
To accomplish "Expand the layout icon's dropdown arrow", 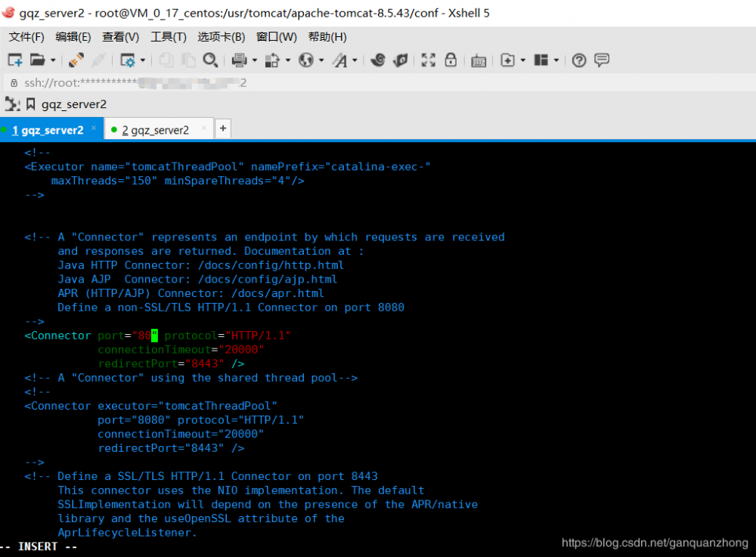I will coord(554,60).
